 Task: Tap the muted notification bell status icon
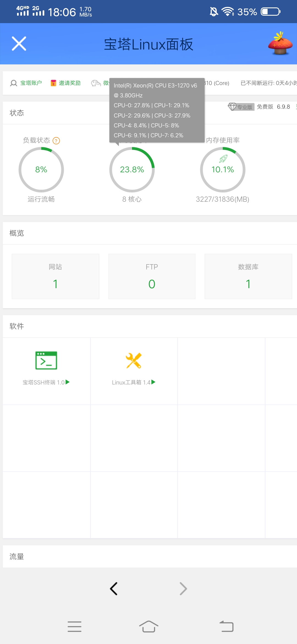214,12
